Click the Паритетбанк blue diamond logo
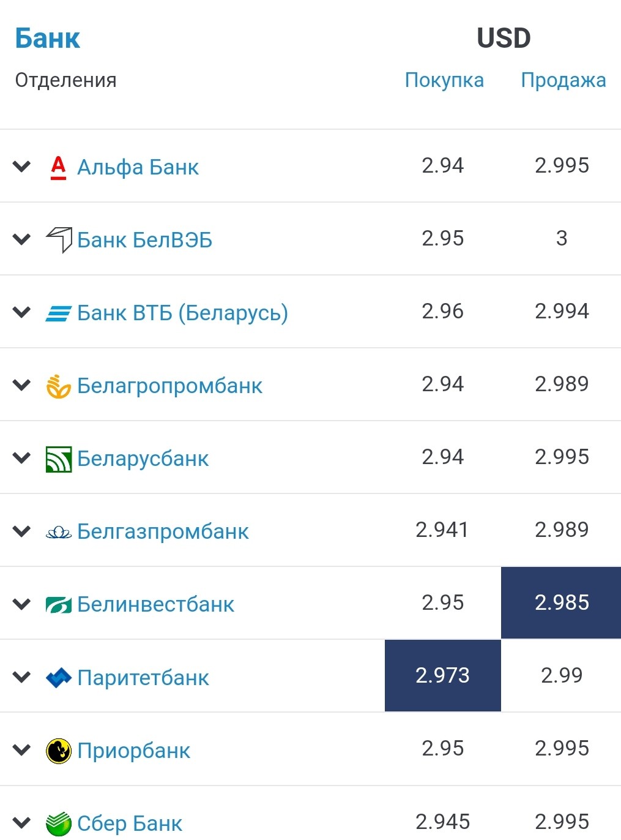 tap(59, 678)
